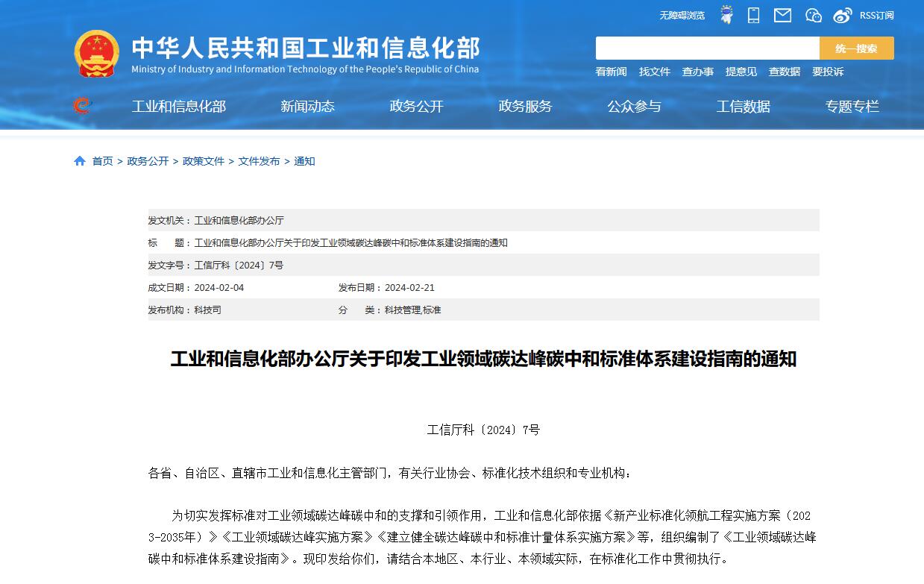Click the 要投诉 quick link
The height and width of the screenshot is (584, 924).
coord(828,72)
